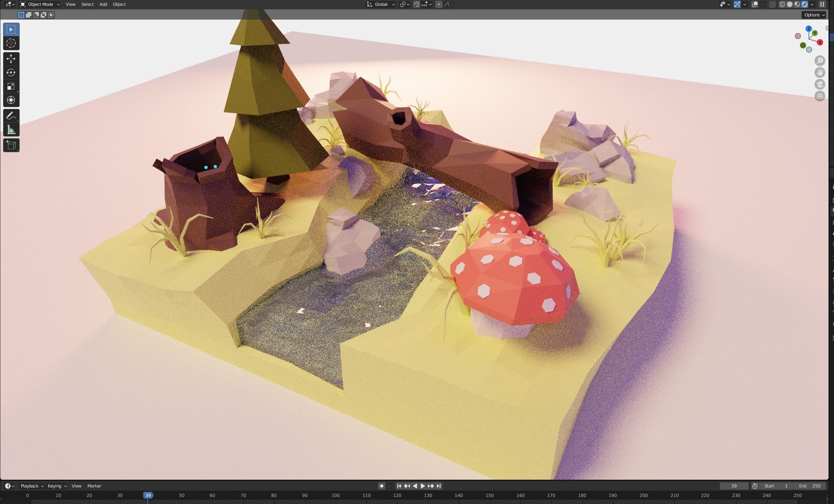The height and width of the screenshot is (504, 834).
Task: Switch viewport to Material Preview shading
Action: pyautogui.click(x=797, y=4)
